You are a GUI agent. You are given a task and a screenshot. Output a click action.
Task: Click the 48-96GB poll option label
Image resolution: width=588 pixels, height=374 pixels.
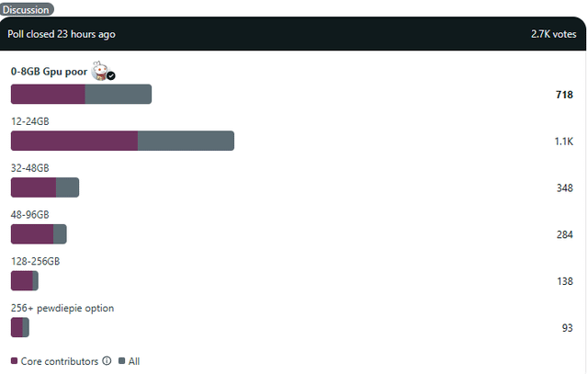click(30, 215)
